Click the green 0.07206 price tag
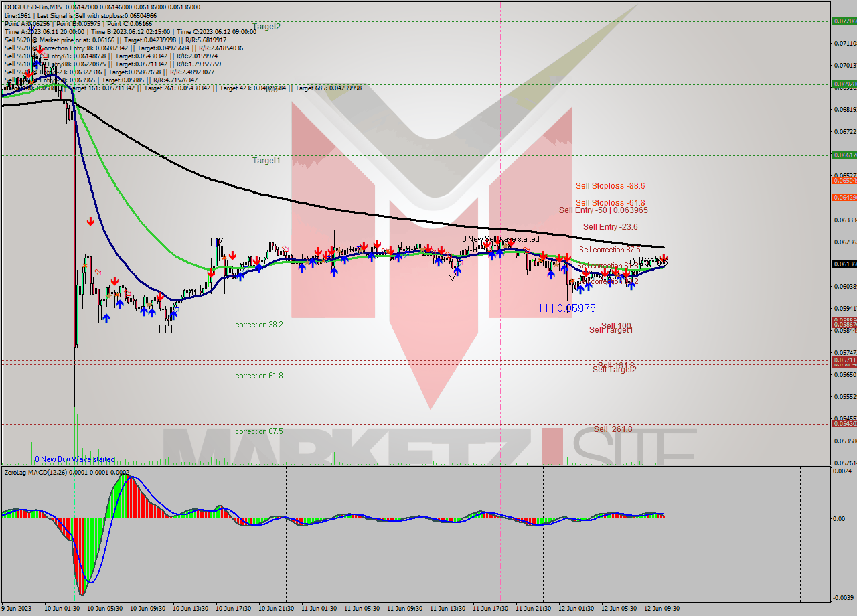This screenshot has width=857, height=616. click(x=844, y=21)
